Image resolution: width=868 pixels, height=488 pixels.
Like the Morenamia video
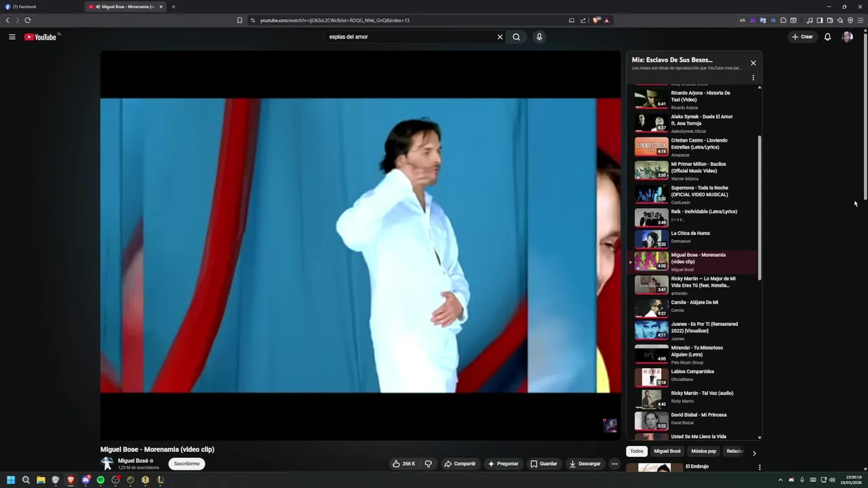click(403, 464)
